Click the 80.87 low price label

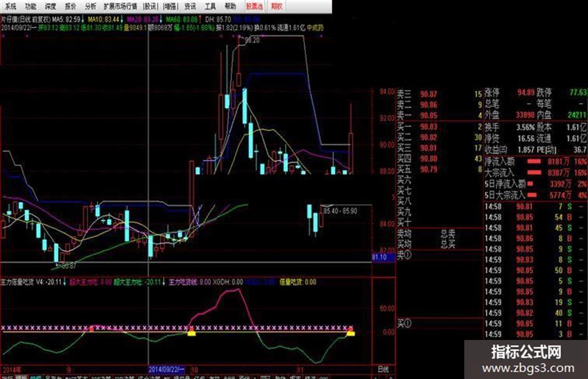coord(68,266)
